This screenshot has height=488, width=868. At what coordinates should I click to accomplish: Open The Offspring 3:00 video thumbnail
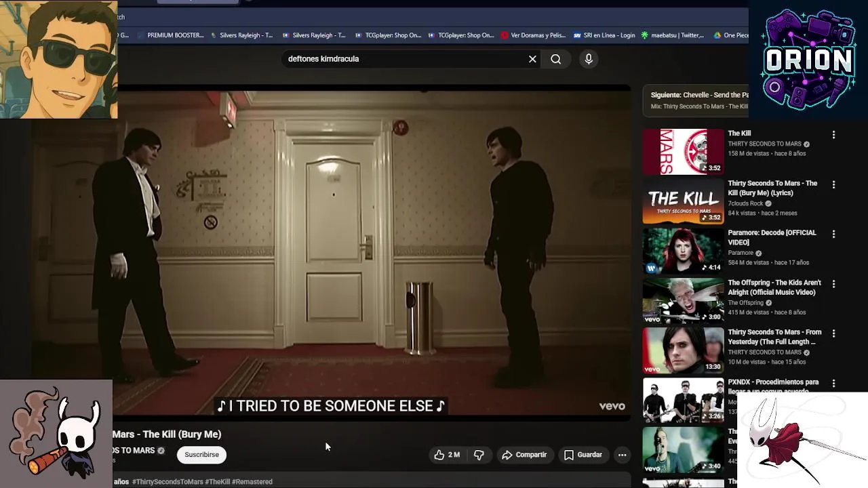pos(683,301)
